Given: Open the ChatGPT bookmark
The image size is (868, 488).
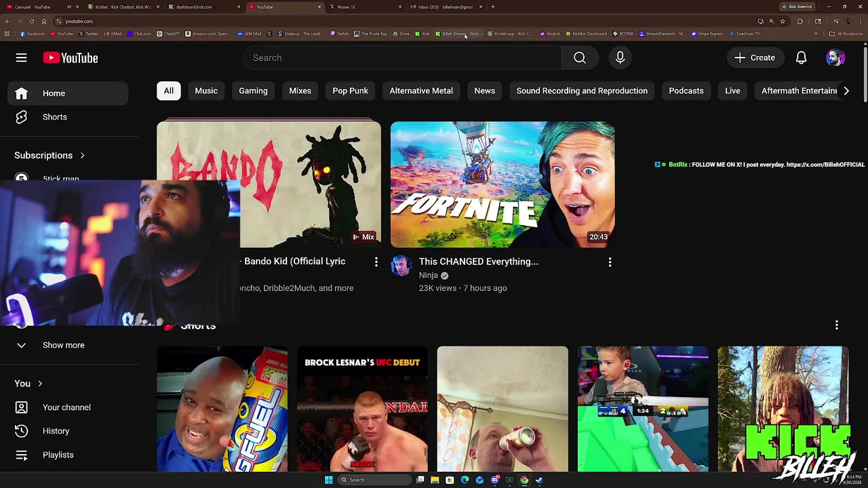Looking at the screenshot, I should click(168, 34).
